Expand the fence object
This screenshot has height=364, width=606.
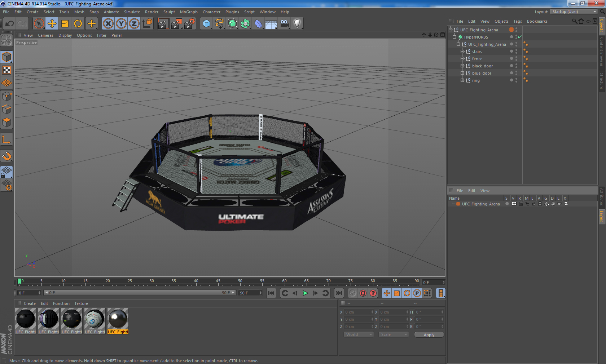(x=462, y=59)
